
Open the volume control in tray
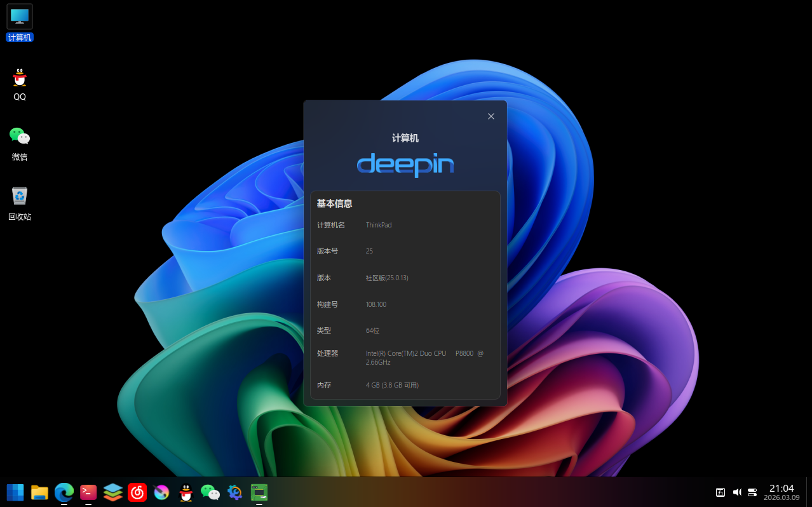coord(737,492)
